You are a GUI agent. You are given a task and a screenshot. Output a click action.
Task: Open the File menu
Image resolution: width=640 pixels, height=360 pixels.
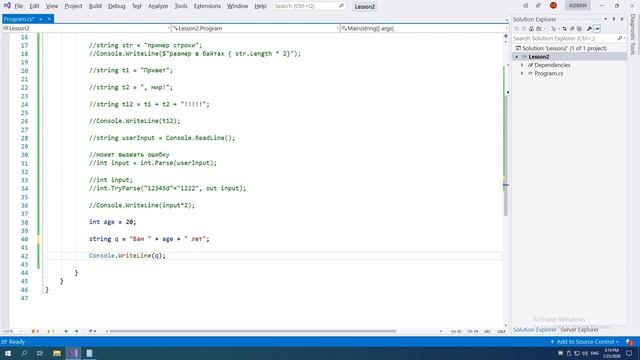[18, 6]
